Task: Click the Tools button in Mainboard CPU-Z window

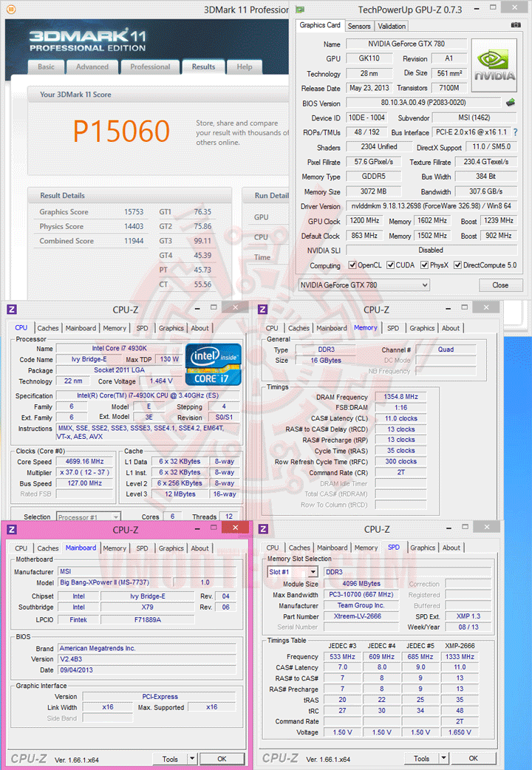Action: click(170, 759)
